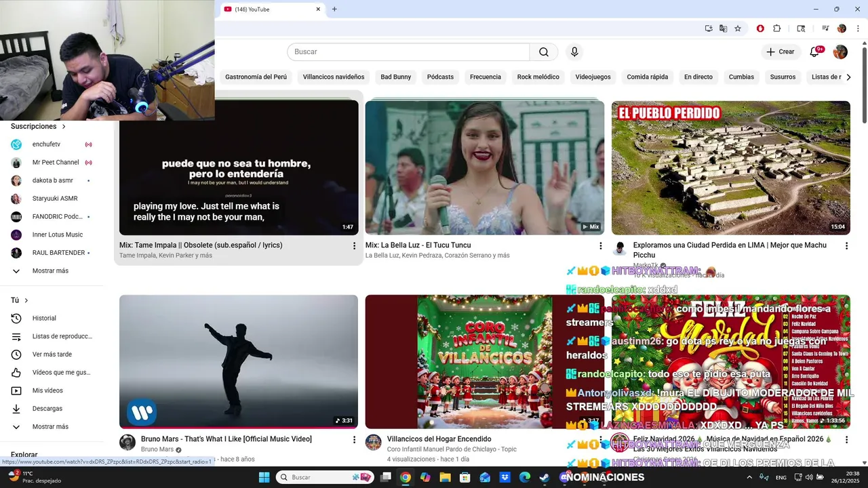Screen dimensions: 868x488
Task: Click the Crear button
Action: [781, 52]
